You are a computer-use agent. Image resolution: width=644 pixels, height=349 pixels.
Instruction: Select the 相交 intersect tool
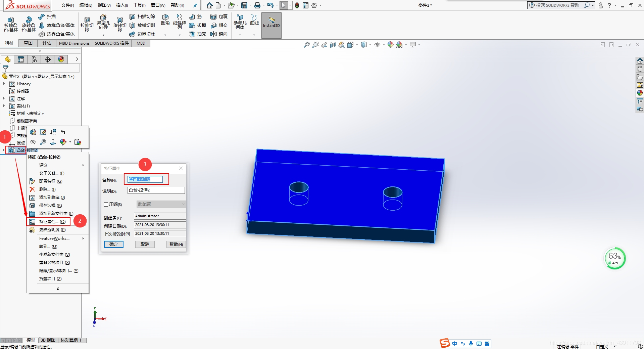(219, 25)
